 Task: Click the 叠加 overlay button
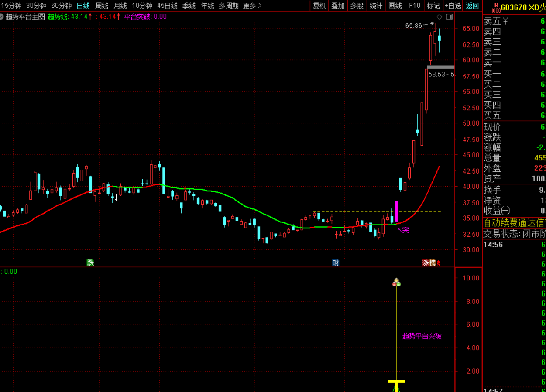point(338,6)
